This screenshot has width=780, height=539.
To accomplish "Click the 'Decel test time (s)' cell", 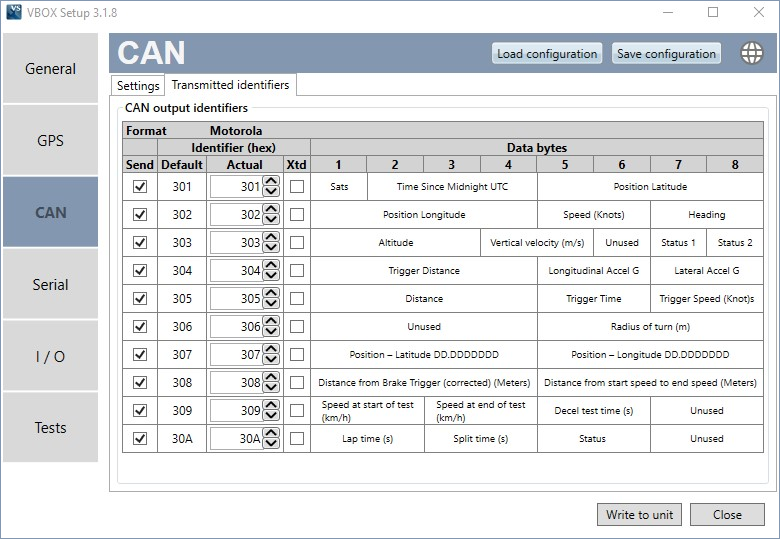I will pyautogui.click(x=593, y=411).
